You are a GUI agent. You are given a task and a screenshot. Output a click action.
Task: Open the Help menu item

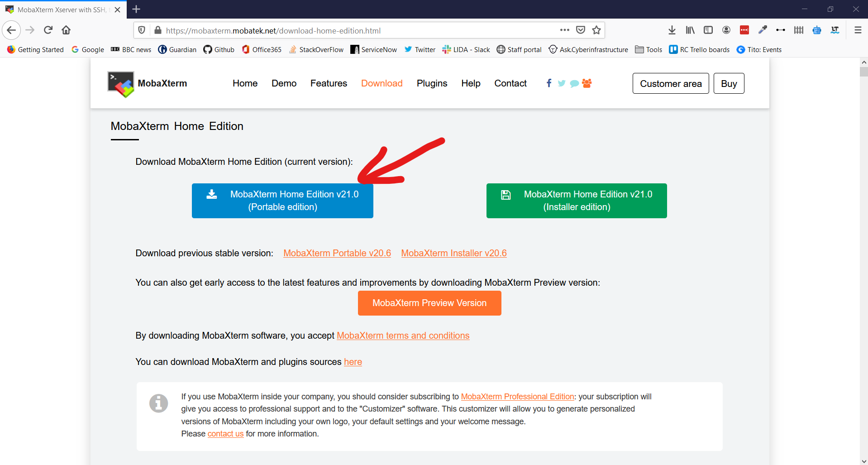pos(471,83)
